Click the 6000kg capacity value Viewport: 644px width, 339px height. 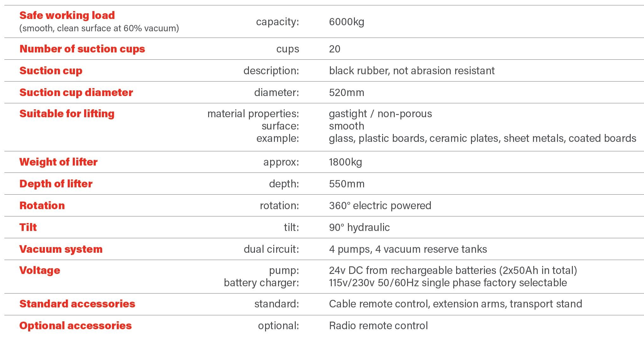346,22
